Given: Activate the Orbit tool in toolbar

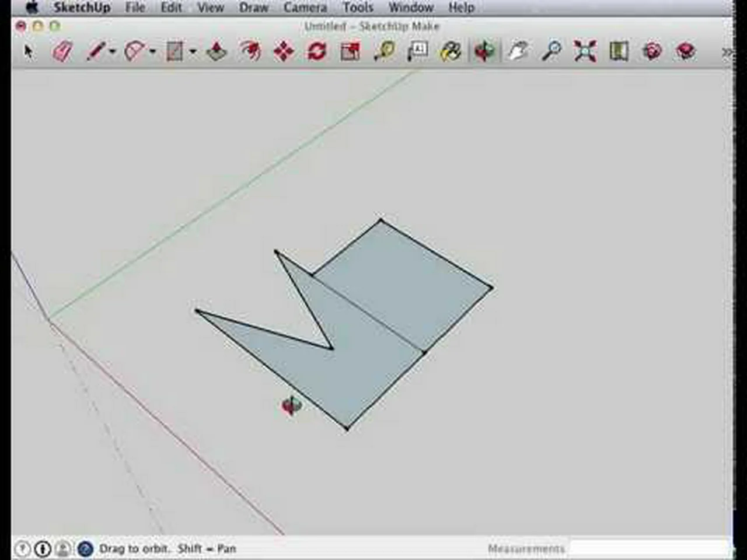Looking at the screenshot, I should coord(484,51).
